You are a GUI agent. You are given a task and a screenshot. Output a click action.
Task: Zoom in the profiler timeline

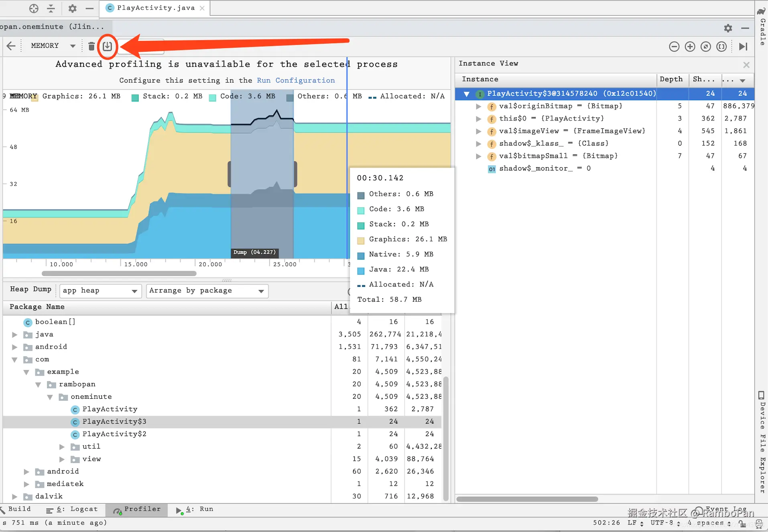[x=690, y=47]
